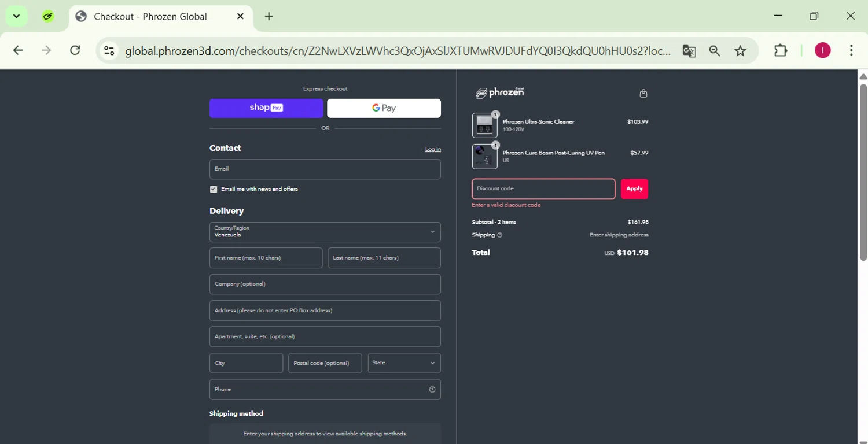The height and width of the screenshot is (444, 868).
Task: Click the Shipping info question icon
Action: pyautogui.click(x=500, y=235)
